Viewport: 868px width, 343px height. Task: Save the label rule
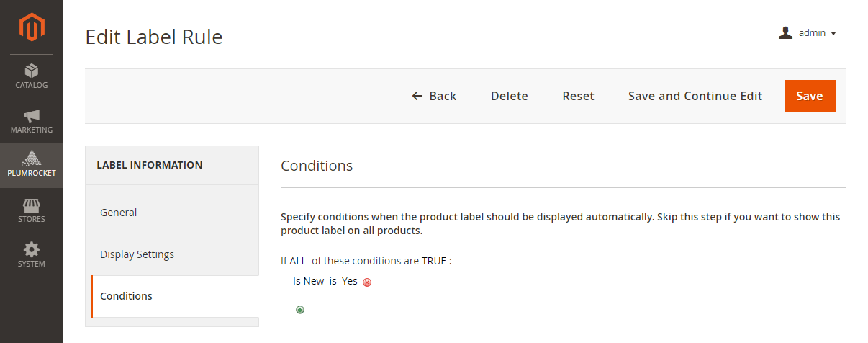(x=810, y=96)
